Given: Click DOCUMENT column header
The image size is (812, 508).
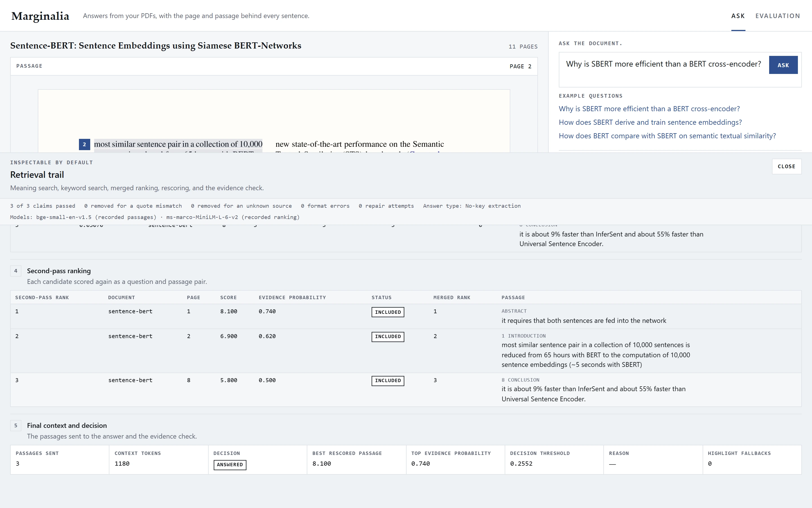Looking at the screenshot, I should point(122,298).
